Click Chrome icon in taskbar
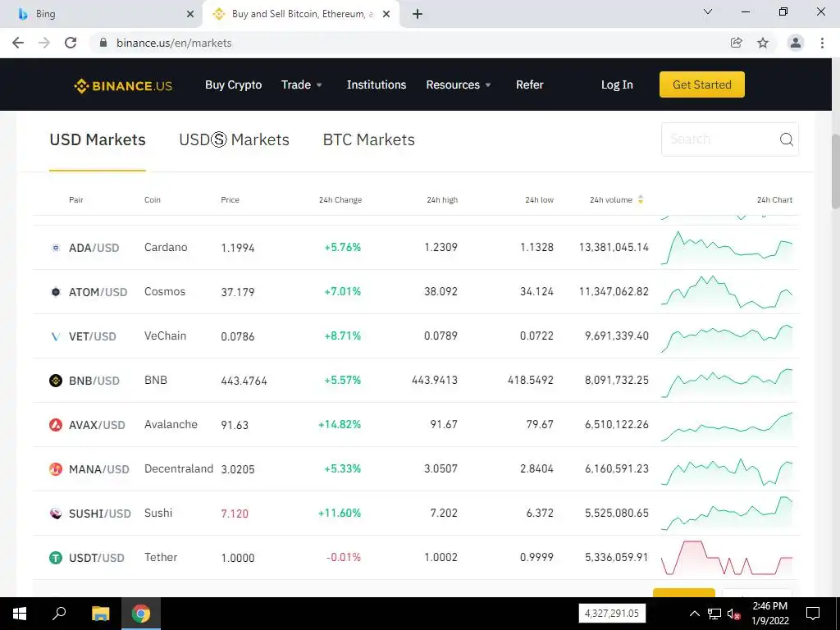Image resolution: width=840 pixels, height=630 pixels. tap(141, 614)
